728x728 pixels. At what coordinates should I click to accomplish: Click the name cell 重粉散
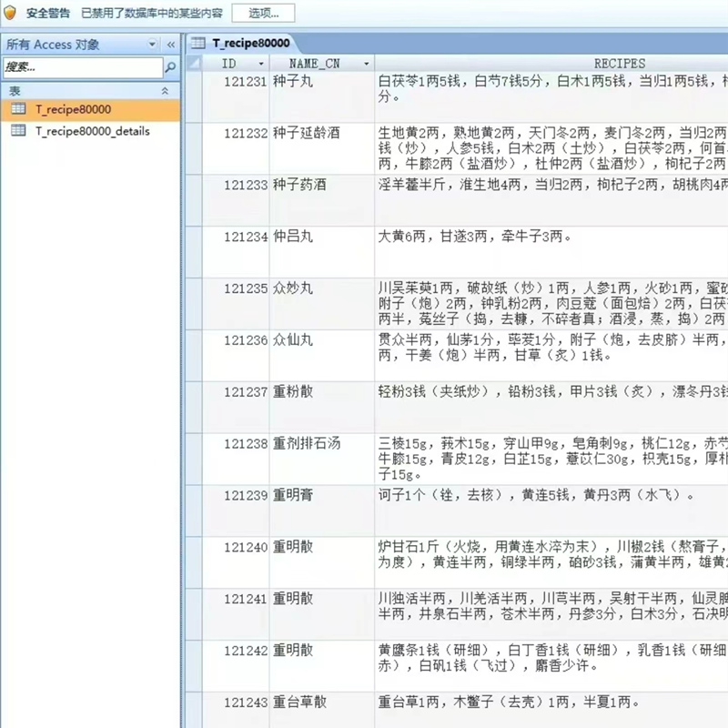[x=322, y=407]
